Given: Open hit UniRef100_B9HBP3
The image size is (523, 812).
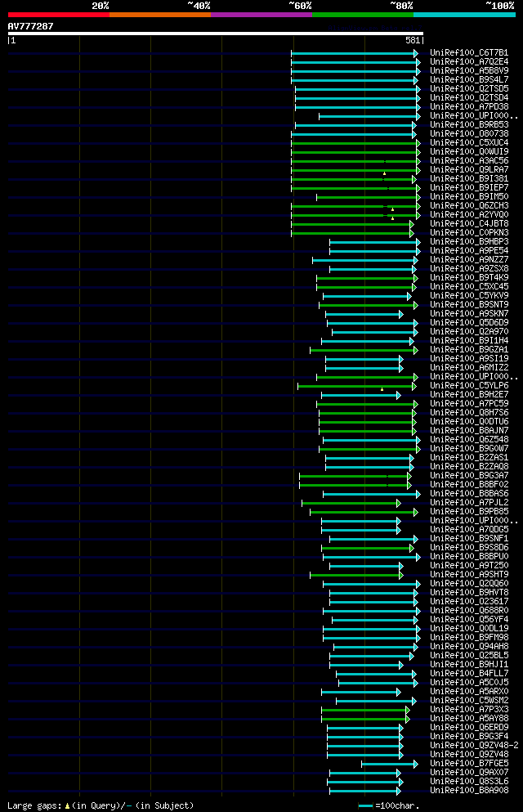Looking at the screenshot, I should click(469, 242).
